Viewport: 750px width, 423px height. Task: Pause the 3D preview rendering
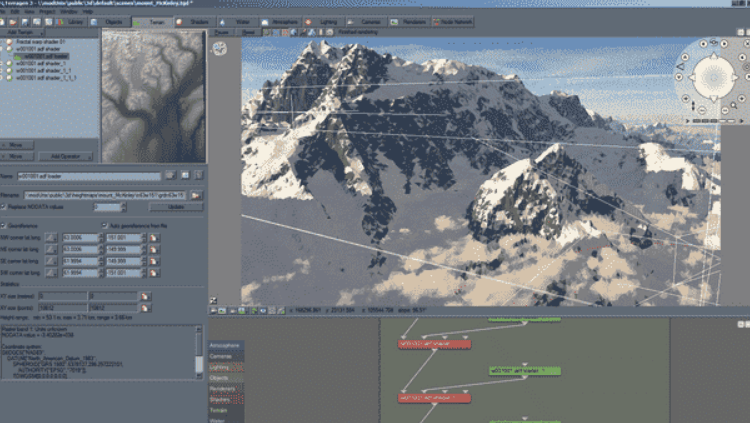click(x=221, y=33)
